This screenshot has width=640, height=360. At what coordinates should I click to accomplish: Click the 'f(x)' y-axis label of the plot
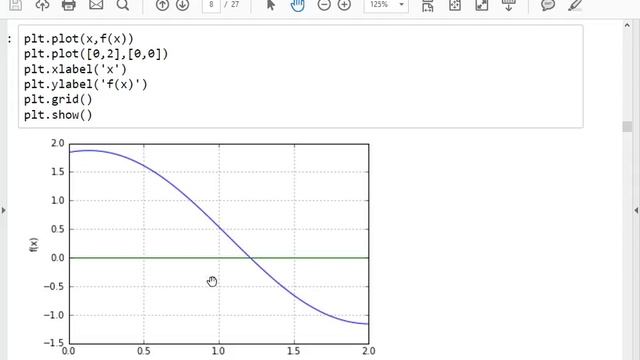pyautogui.click(x=34, y=244)
